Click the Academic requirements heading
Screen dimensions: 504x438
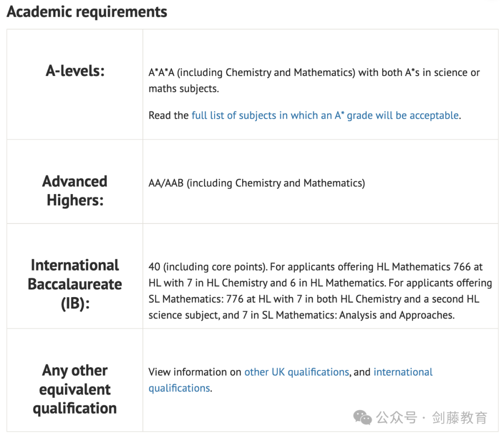tap(87, 12)
